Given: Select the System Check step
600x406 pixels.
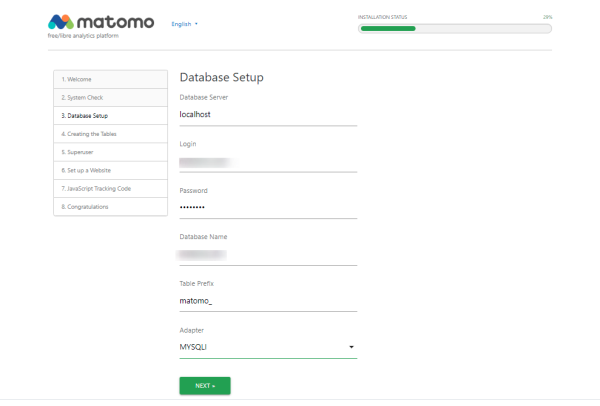Looking at the screenshot, I should [x=110, y=97].
